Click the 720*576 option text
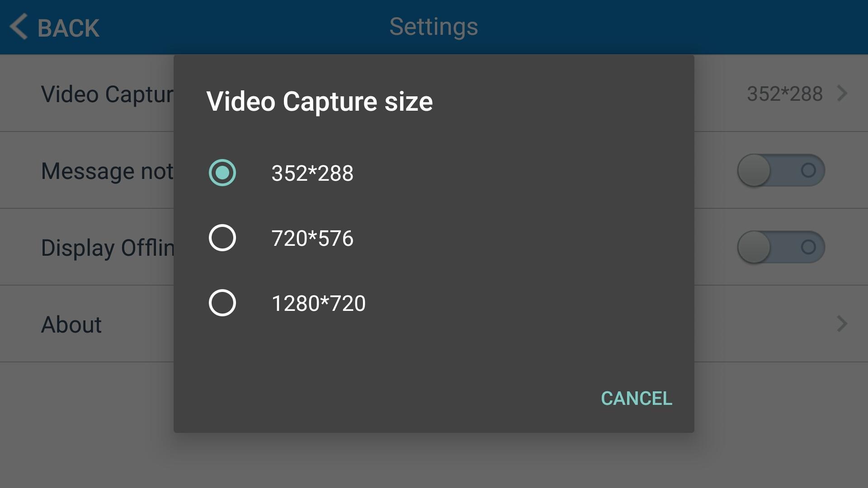Image resolution: width=868 pixels, height=488 pixels. tap(312, 238)
